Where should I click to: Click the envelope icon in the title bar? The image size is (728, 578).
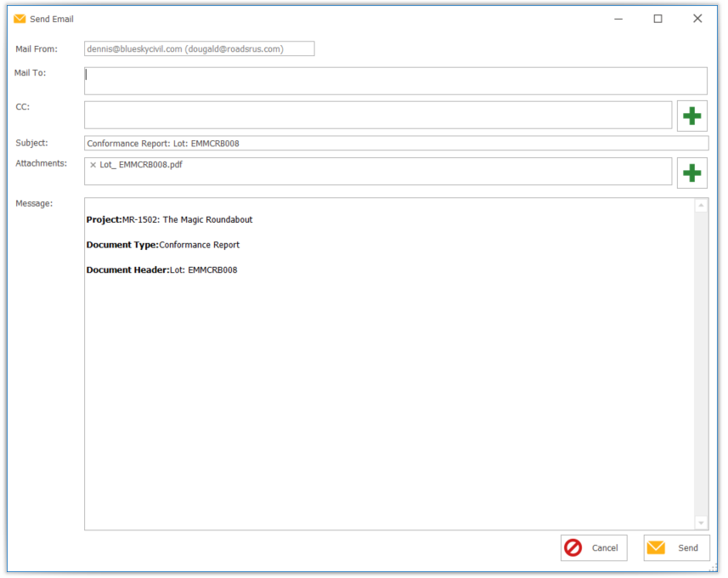click(x=20, y=19)
